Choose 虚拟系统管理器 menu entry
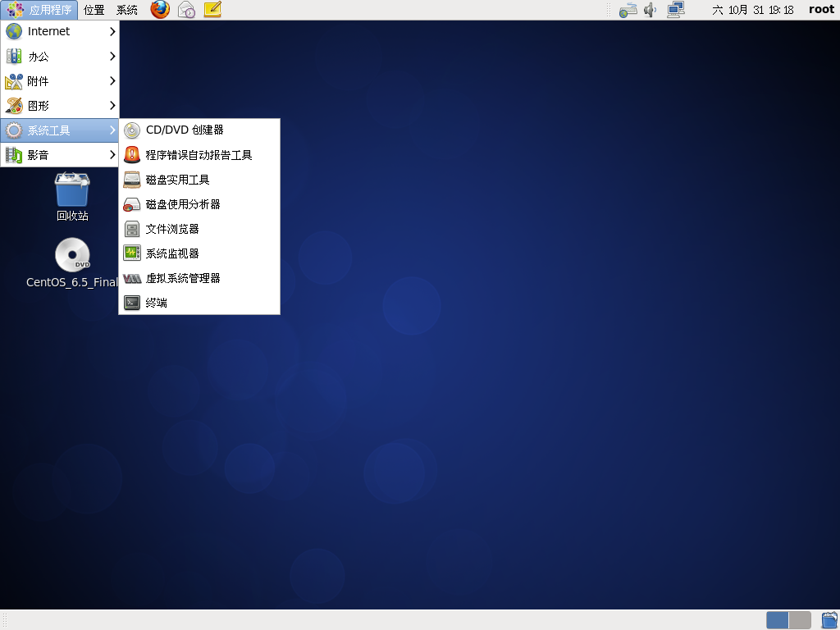This screenshot has width=840, height=630. pos(199,278)
